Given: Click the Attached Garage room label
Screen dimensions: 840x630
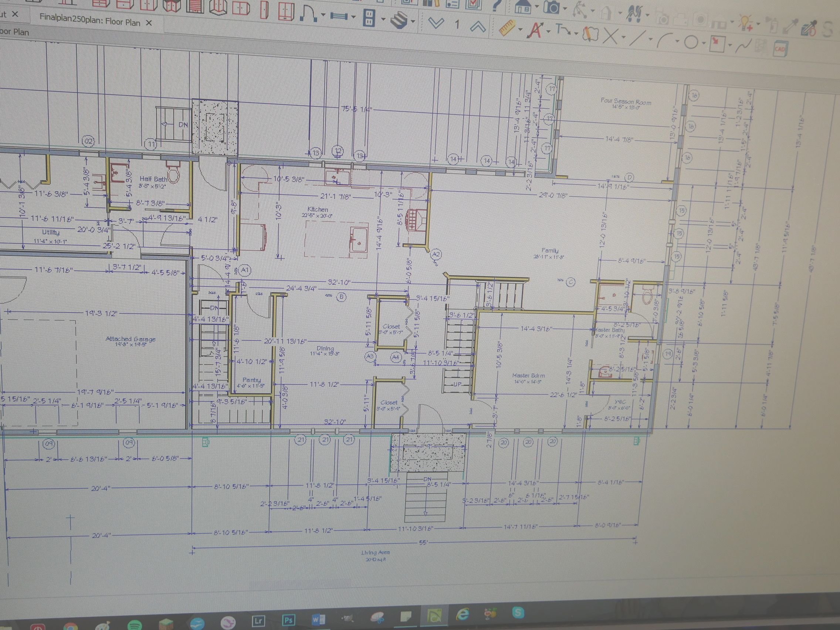Looking at the screenshot, I should 130,339.
